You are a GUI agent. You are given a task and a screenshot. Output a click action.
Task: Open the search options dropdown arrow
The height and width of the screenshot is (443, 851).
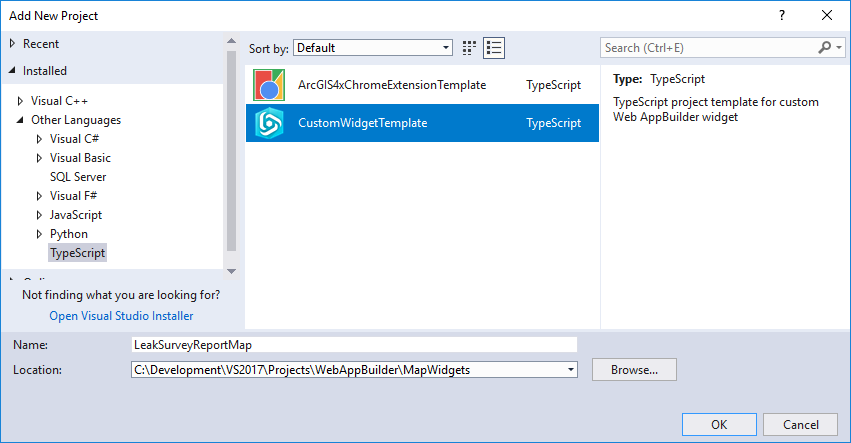click(x=839, y=48)
